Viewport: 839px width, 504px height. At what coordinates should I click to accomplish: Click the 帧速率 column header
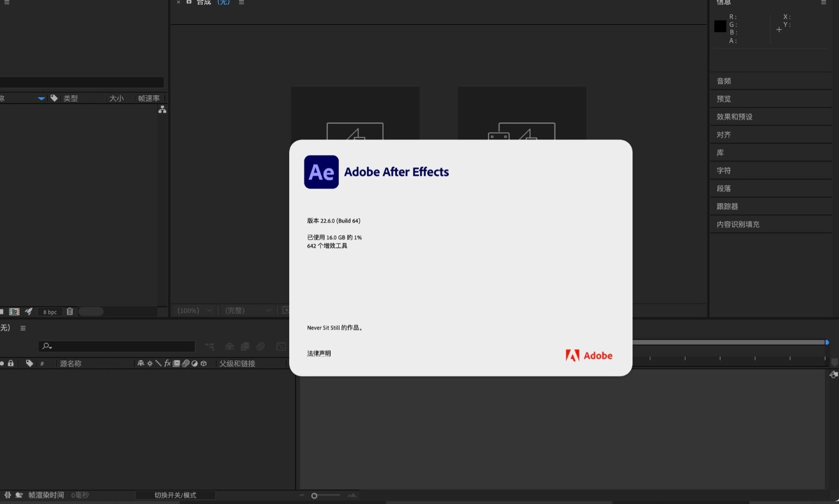[149, 98]
